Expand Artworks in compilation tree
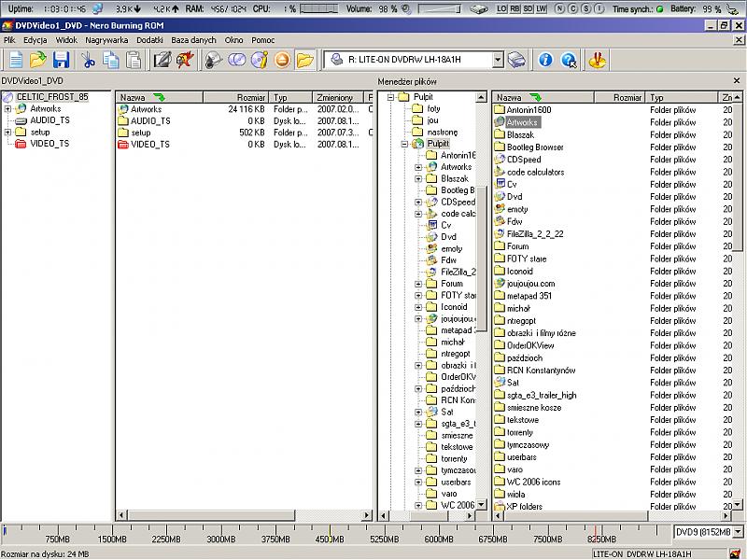Image resolution: width=747 pixels, height=560 pixels. (7, 108)
